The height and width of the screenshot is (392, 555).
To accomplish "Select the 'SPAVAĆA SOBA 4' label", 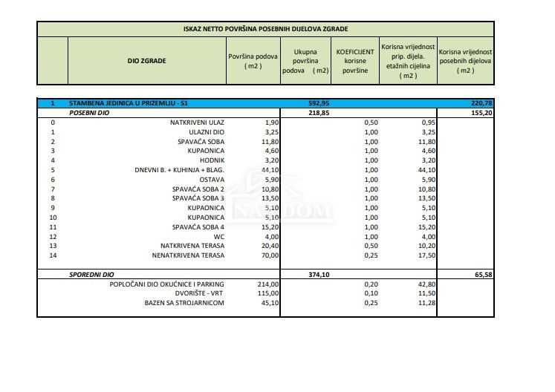I will [198, 227].
